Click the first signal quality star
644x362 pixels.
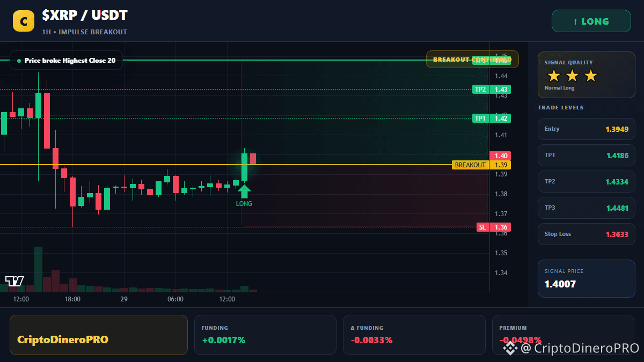(554, 76)
